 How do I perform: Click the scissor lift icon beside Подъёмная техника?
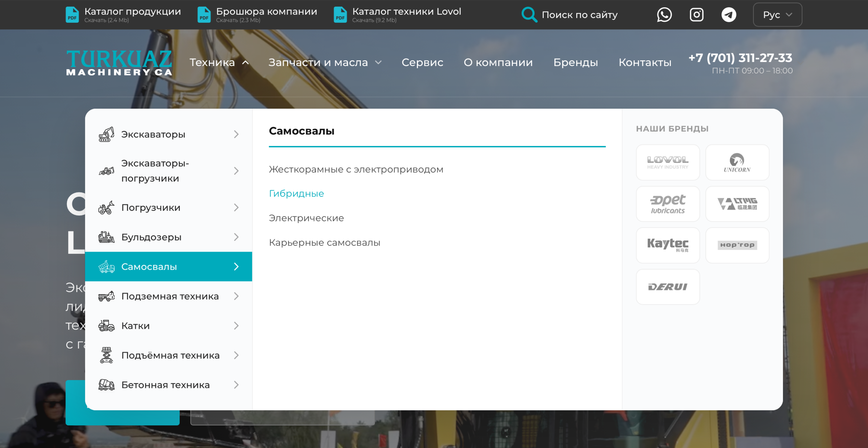point(106,355)
